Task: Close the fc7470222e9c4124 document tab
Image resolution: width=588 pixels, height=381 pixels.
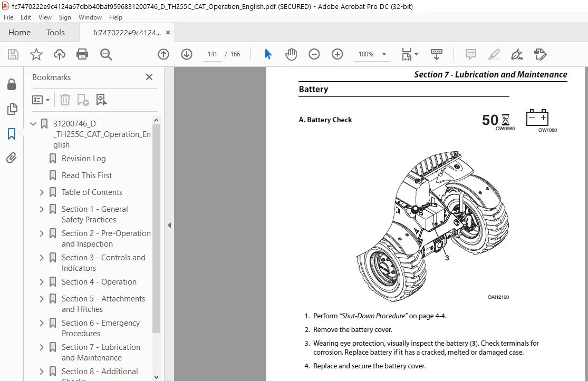Action: click(168, 33)
